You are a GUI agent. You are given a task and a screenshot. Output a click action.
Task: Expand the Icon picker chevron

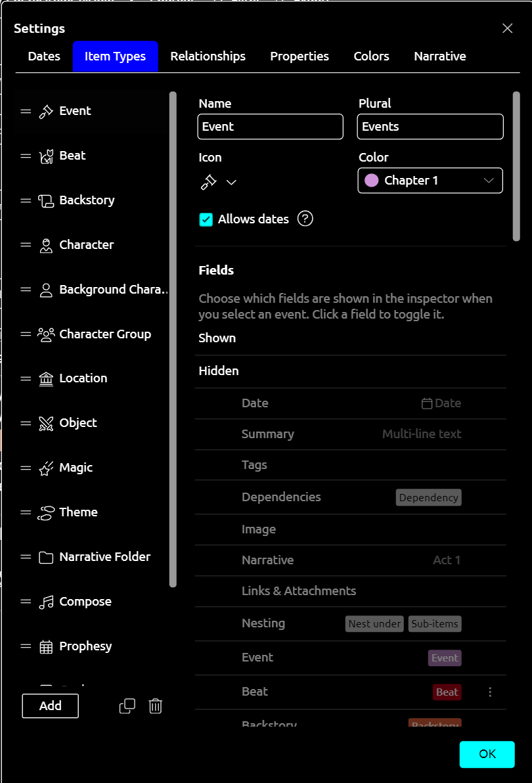(x=231, y=182)
